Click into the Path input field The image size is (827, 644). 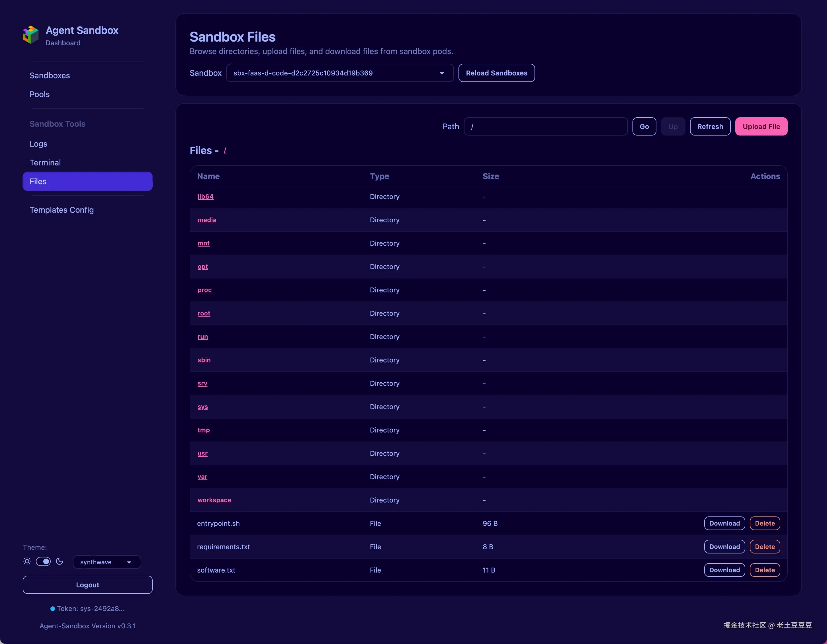coord(545,126)
